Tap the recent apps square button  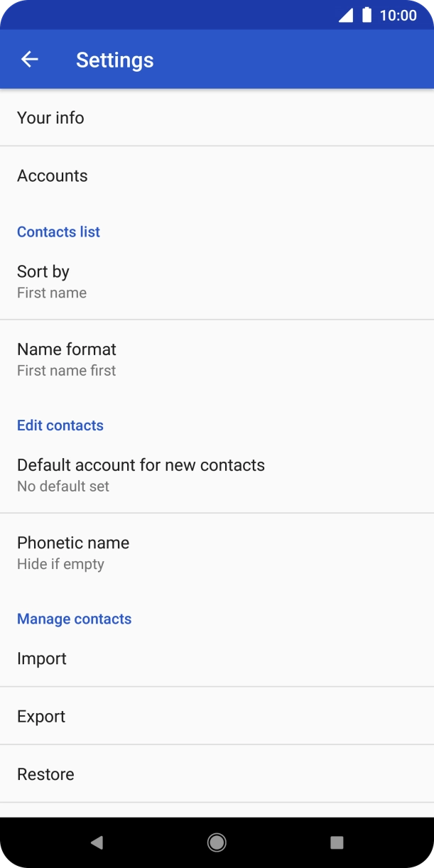tap(337, 842)
